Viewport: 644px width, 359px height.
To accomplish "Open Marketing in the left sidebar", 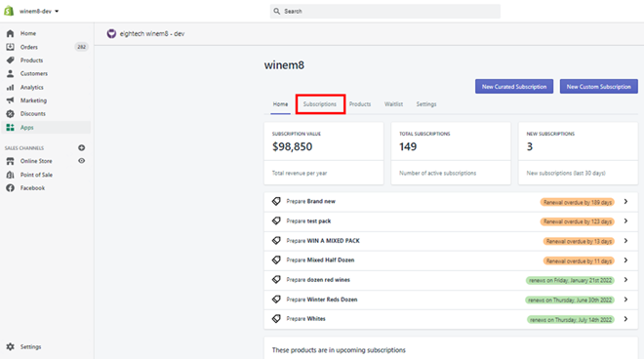I will tap(33, 100).
